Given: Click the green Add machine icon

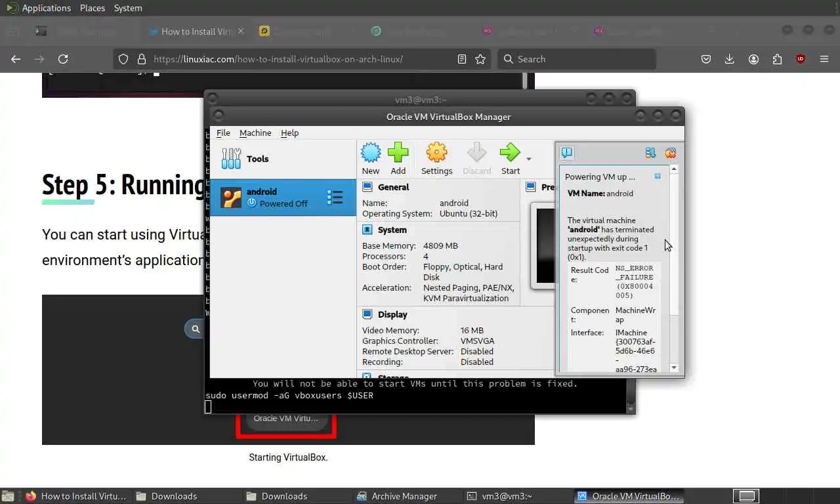Looking at the screenshot, I should pos(398,153).
